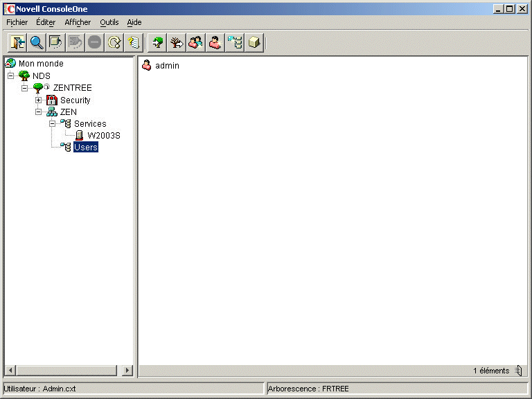Select the Security tree label

click(76, 100)
